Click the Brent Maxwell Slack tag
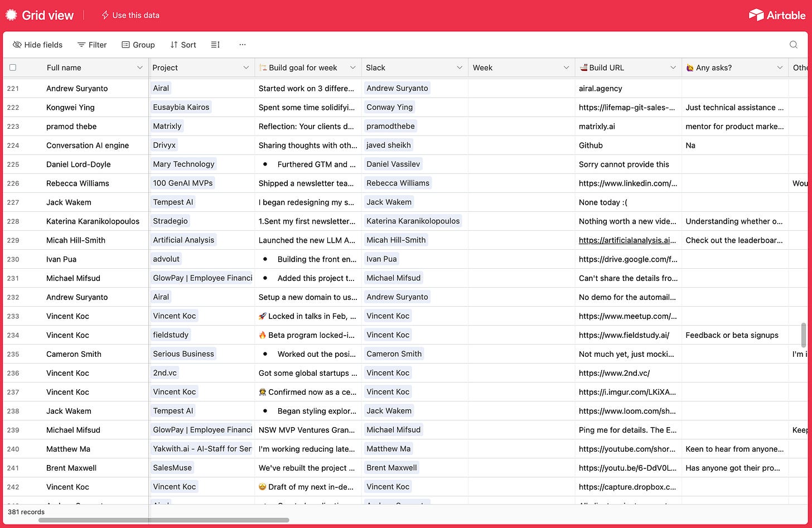Image resolution: width=812 pixels, height=528 pixels. click(x=392, y=468)
